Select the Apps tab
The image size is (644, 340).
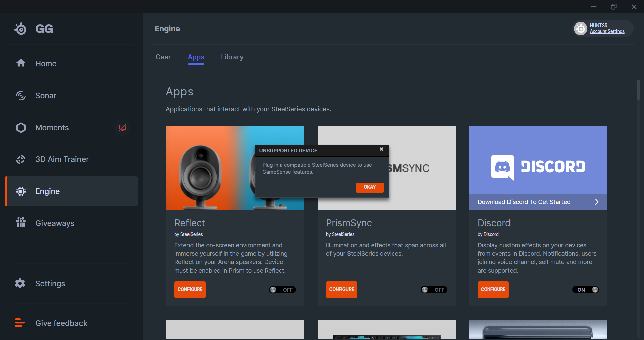coord(196,57)
